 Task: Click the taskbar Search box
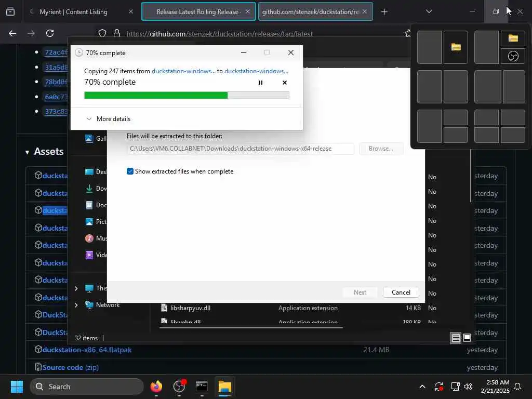click(87, 387)
